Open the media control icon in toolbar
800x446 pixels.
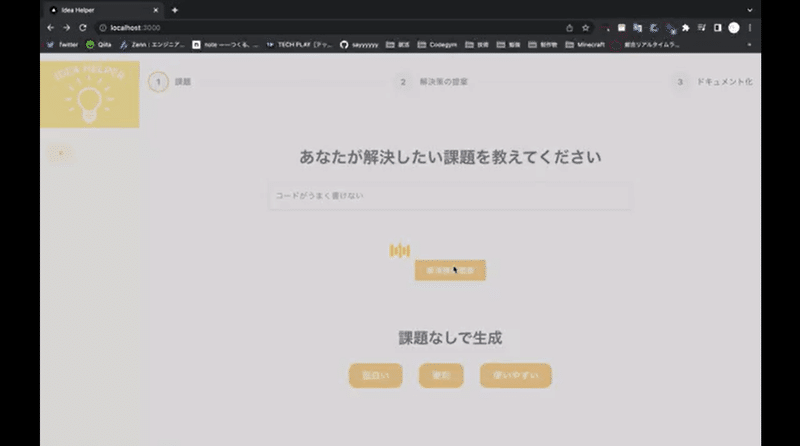click(702, 28)
